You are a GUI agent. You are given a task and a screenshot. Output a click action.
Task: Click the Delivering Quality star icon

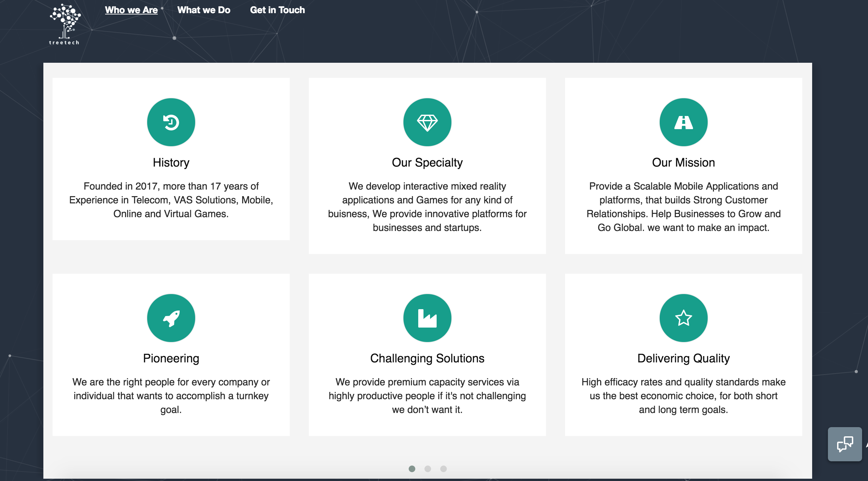pos(683,318)
